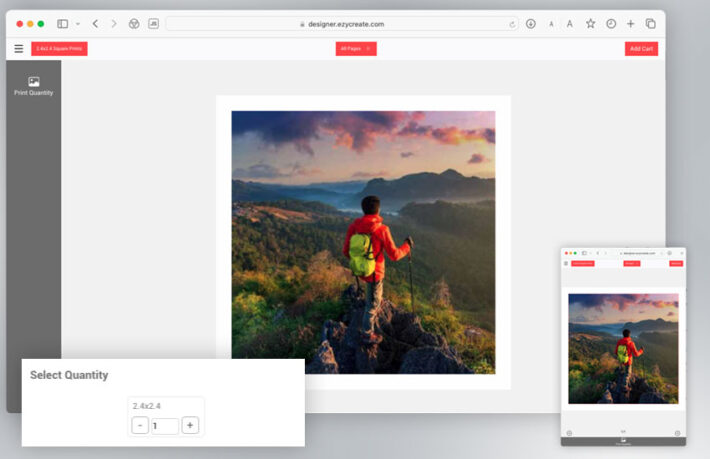This screenshot has width=710, height=459.
Task: Open the Safari downloads list
Action: coord(530,23)
